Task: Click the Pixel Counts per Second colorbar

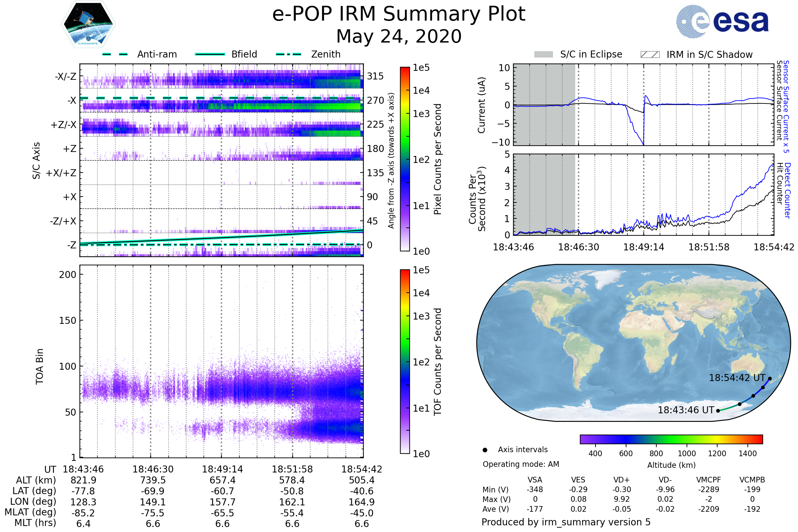Action: click(405, 159)
